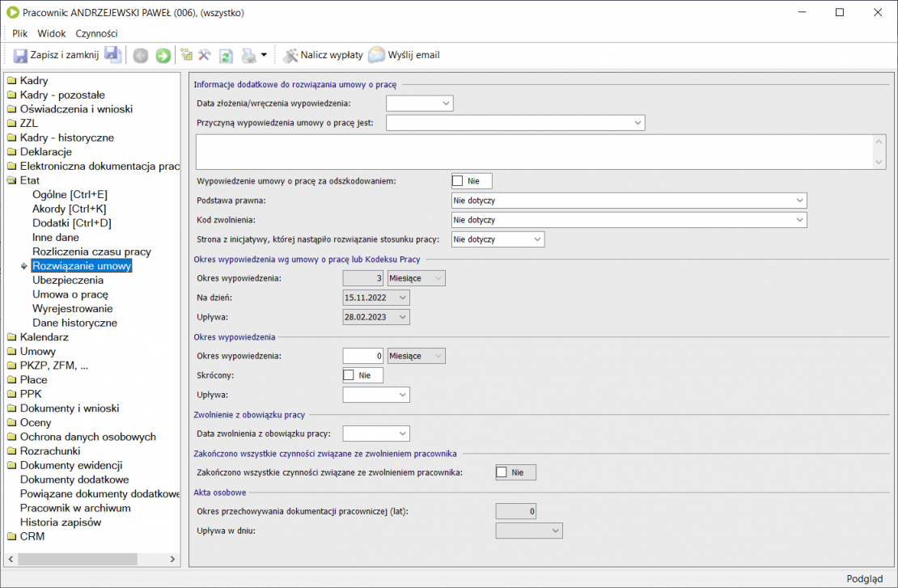Click the yellow grid icon in the toolbar
898x588 pixels.
pyautogui.click(x=186, y=55)
